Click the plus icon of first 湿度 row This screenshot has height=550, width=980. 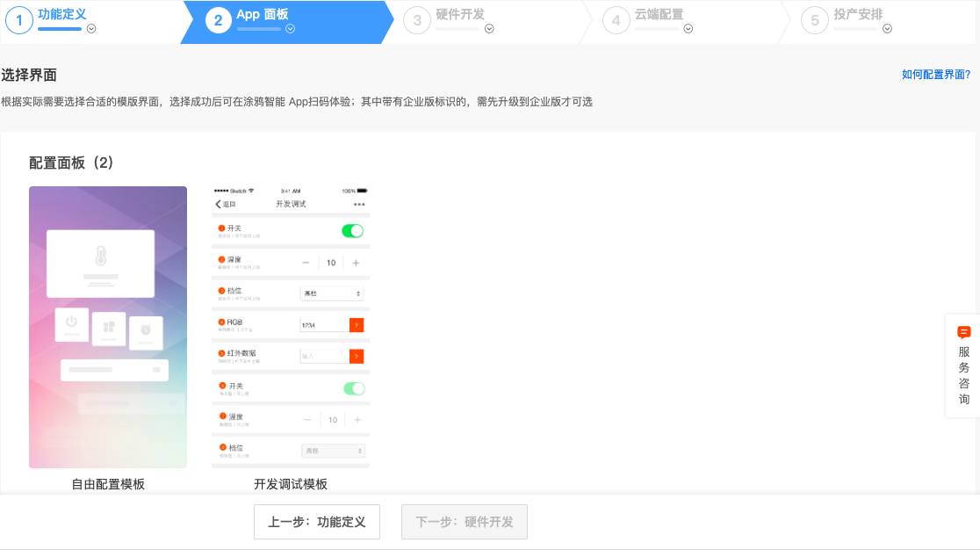356,263
